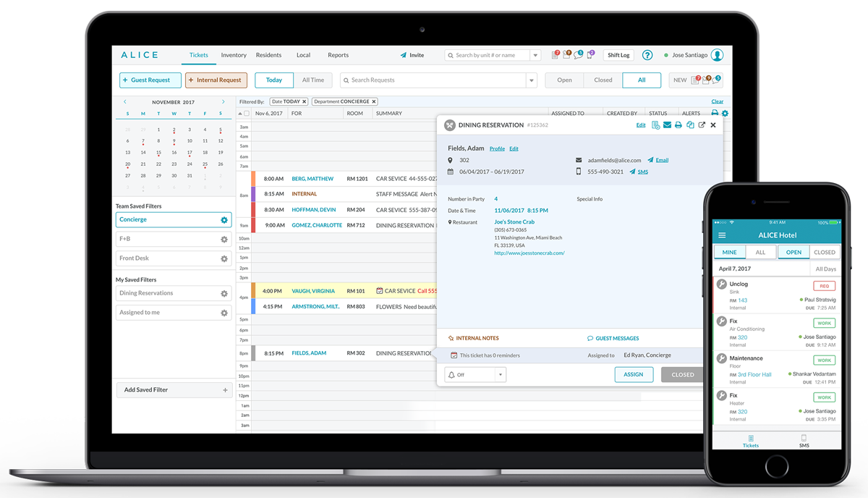Click the ticket history icon in Dining Reservation header

pyautogui.click(x=655, y=125)
